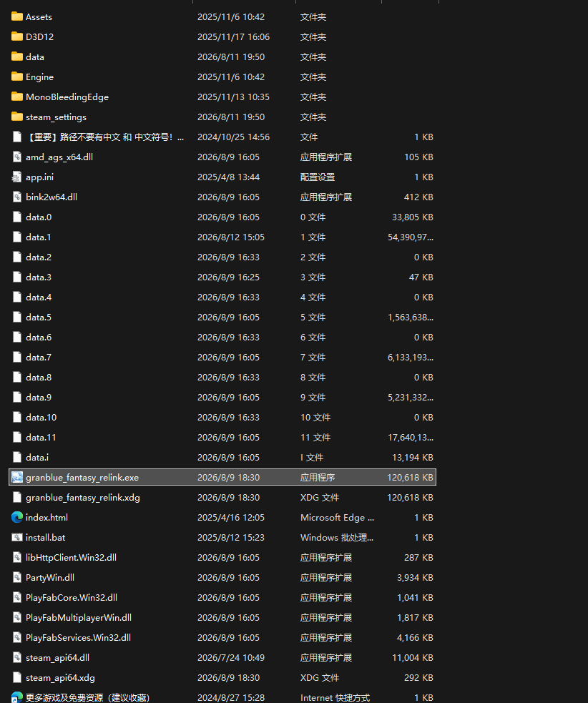Click the amd_ags_x64.dll file icon
Image resolution: width=588 pixels, height=703 pixels.
pyautogui.click(x=17, y=157)
